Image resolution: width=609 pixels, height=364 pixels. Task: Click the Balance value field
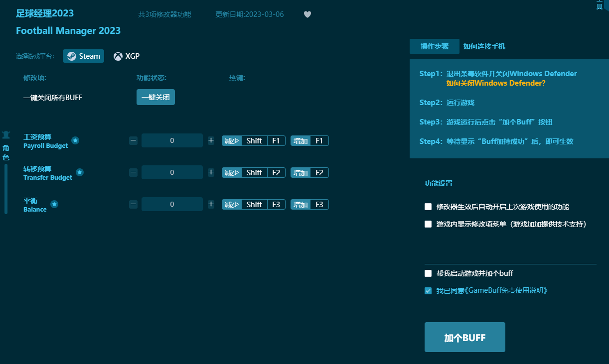tap(172, 204)
